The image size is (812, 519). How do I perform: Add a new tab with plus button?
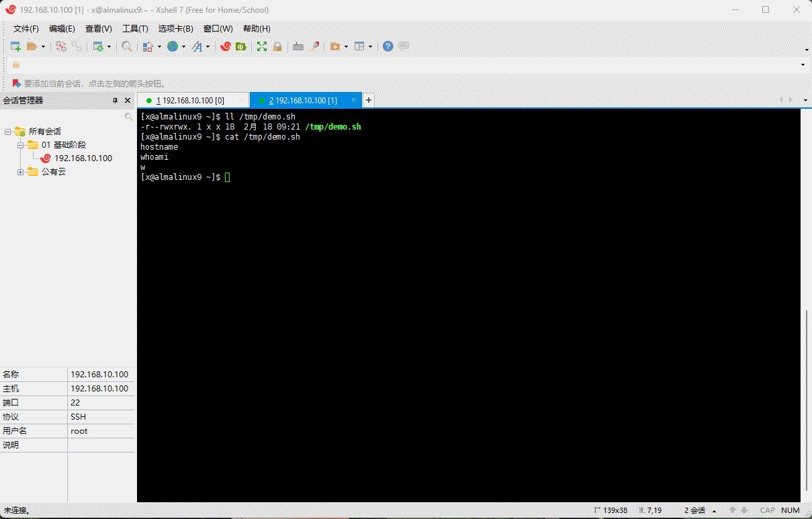[368, 101]
